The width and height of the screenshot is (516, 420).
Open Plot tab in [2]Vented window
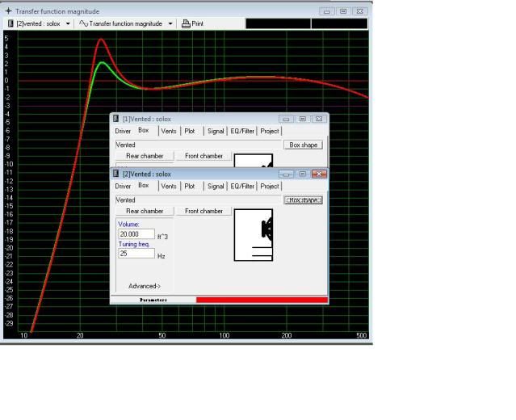click(190, 186)
